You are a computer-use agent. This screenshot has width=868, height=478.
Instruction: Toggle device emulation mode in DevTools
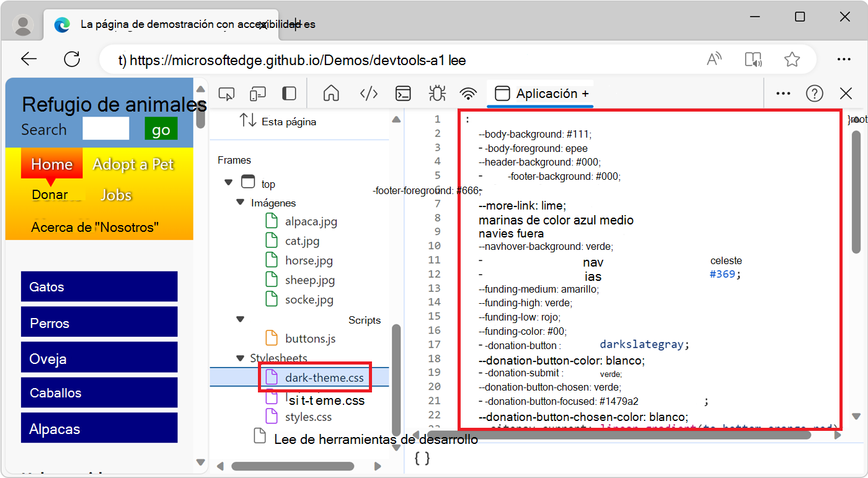[257, 93]
